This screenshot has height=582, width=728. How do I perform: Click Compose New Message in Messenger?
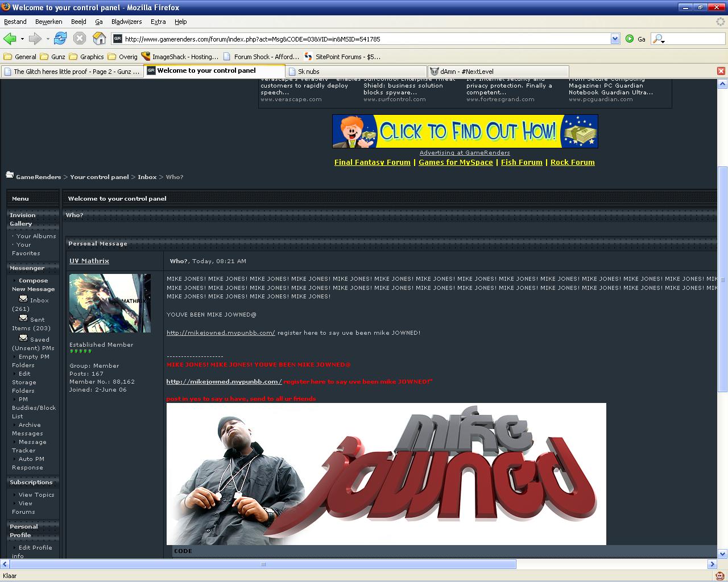coord(33,285)
